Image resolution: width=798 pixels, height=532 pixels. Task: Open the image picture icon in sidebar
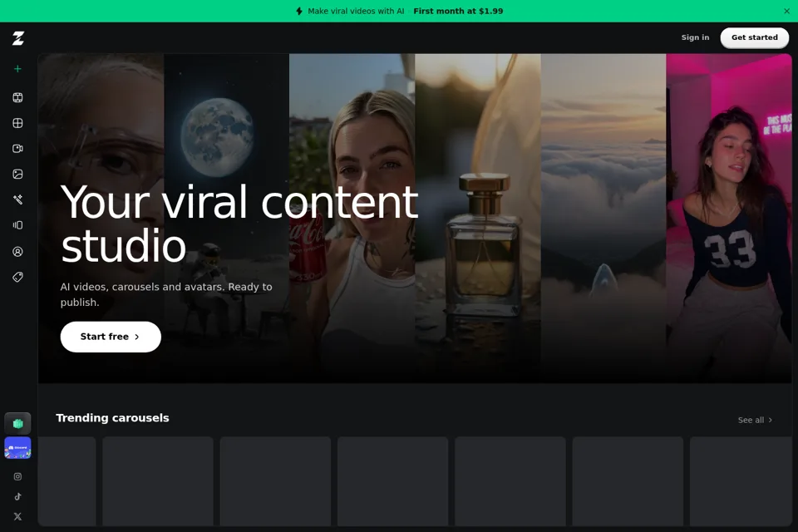[x=17, y=174]
